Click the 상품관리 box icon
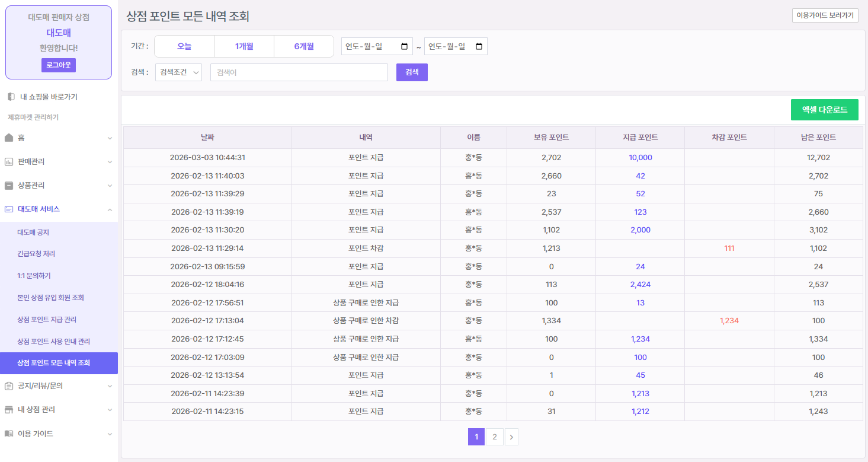 coord(9,185)
